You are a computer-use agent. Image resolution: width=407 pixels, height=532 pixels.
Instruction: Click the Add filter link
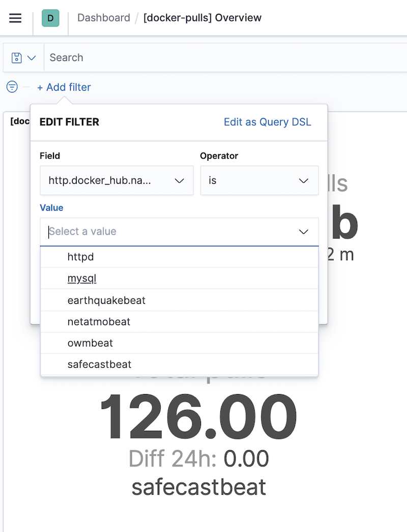[x=64, y=87]
